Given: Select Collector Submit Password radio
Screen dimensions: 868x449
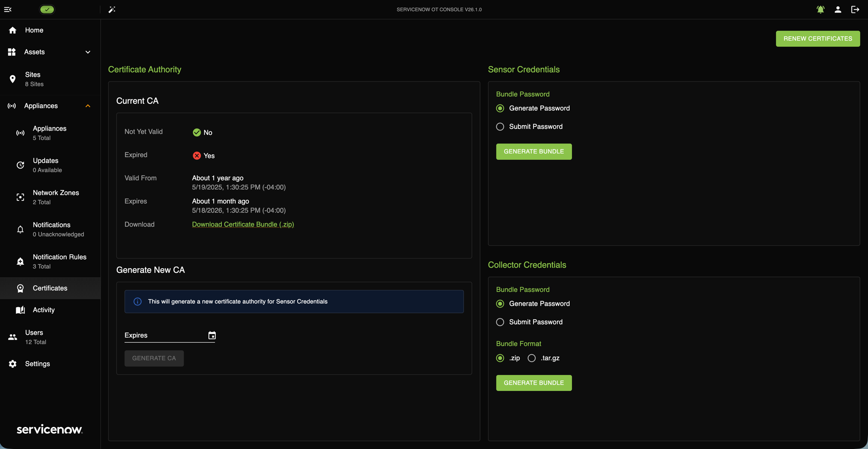Looking at the screenshot, I should point(500,322).
